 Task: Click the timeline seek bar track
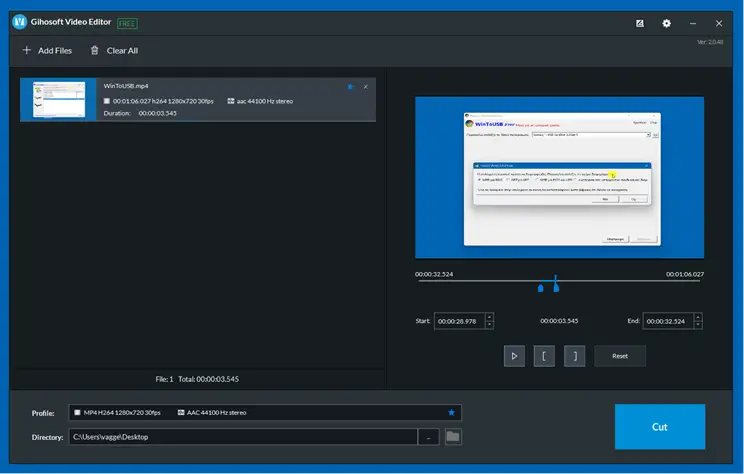[559, 281]
